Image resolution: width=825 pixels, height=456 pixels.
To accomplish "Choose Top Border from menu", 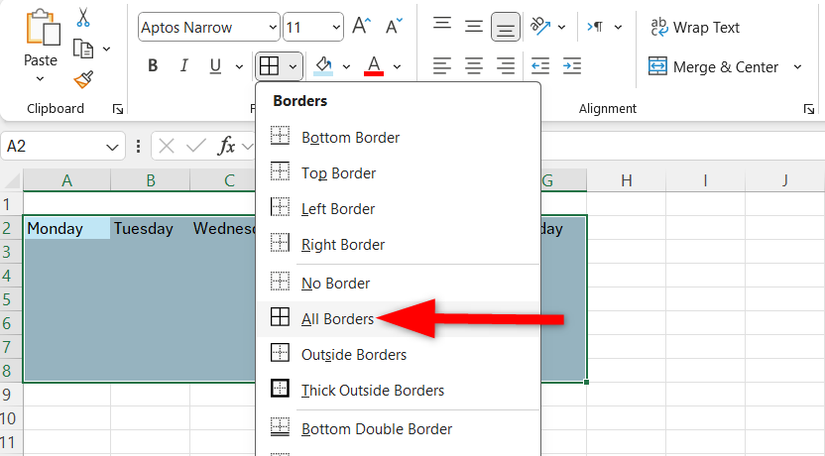I will tap(398, 173).
